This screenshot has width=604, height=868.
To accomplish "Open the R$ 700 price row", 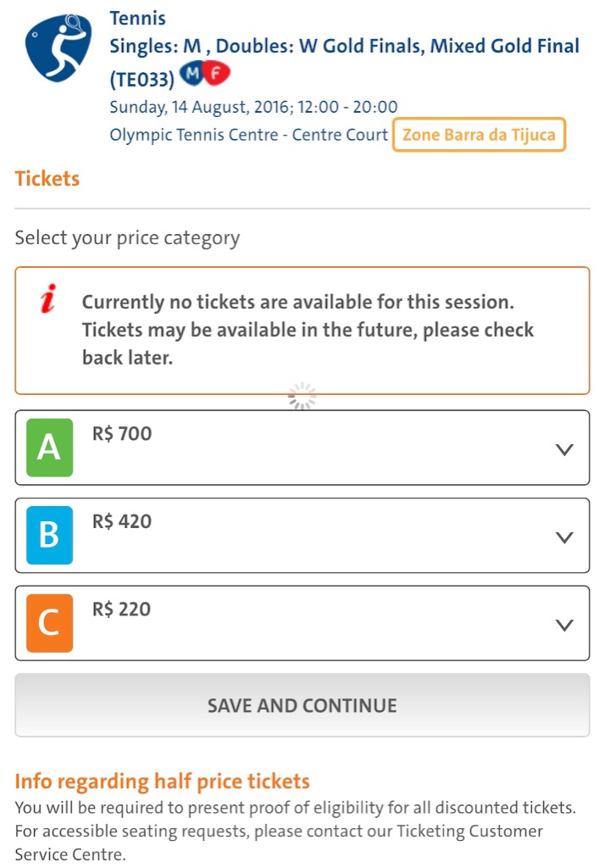I will tap(302, 448).
